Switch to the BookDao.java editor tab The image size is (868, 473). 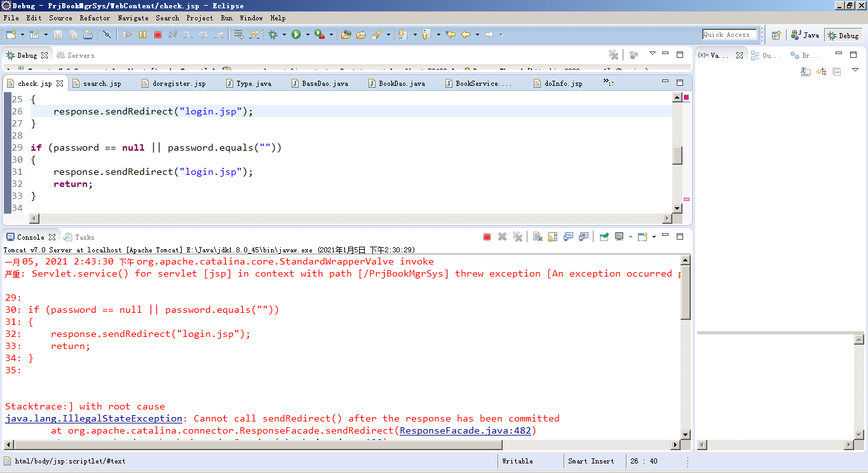[x=398, y=83]
